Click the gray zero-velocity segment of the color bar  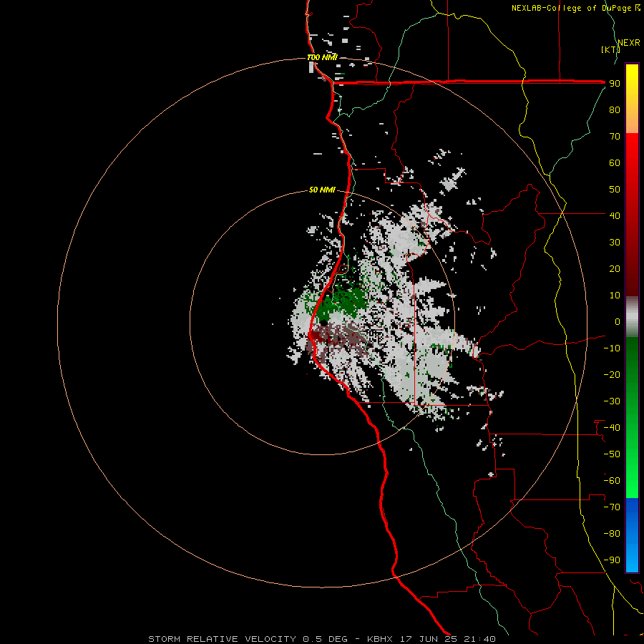(632, 317)
